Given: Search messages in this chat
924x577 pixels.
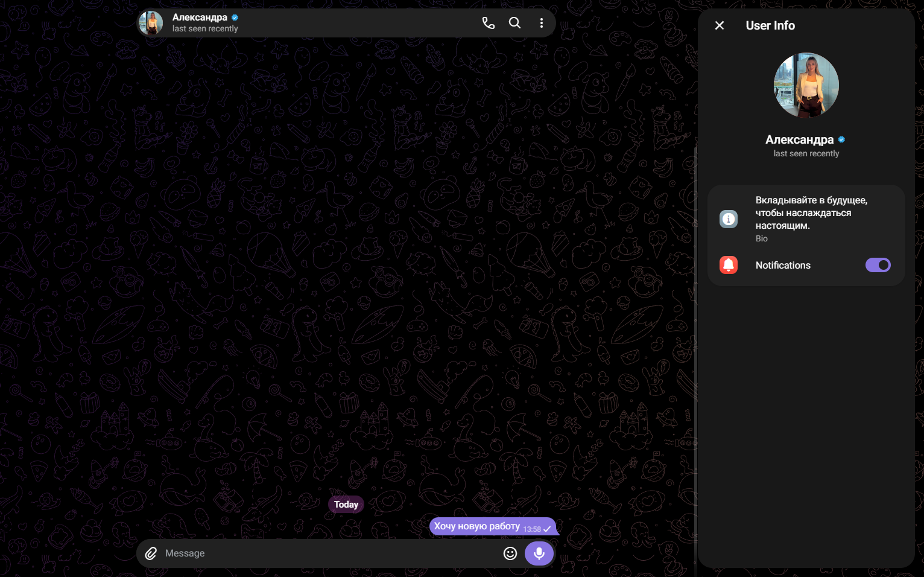Looking at the screenshot, I should (x=514, y=23).
